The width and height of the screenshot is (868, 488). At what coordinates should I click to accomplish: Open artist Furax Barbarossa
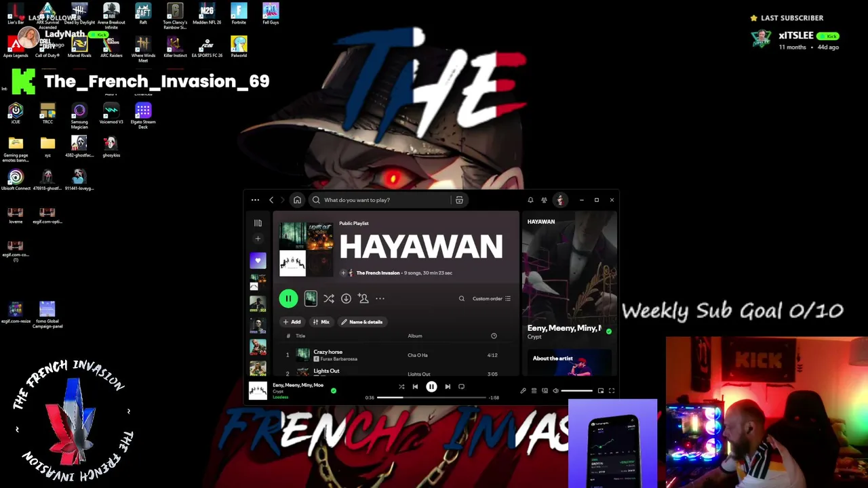coord(338,359)
